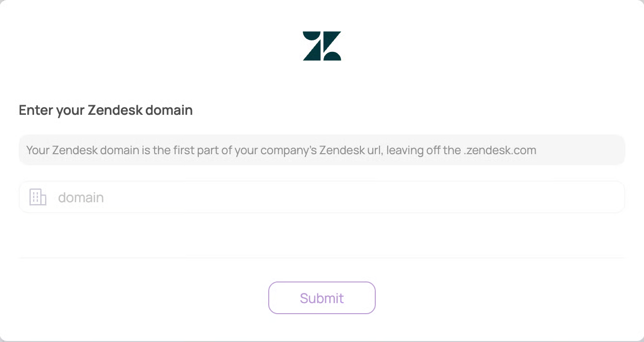Click the word 'Enter' in the heading

click(x=36, y=110)
